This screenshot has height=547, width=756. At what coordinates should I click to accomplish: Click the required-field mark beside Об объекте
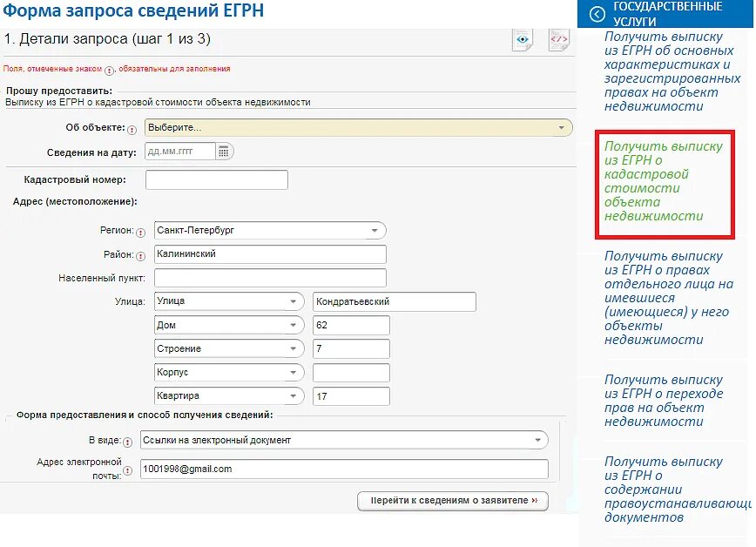click(x=132, y=130)
